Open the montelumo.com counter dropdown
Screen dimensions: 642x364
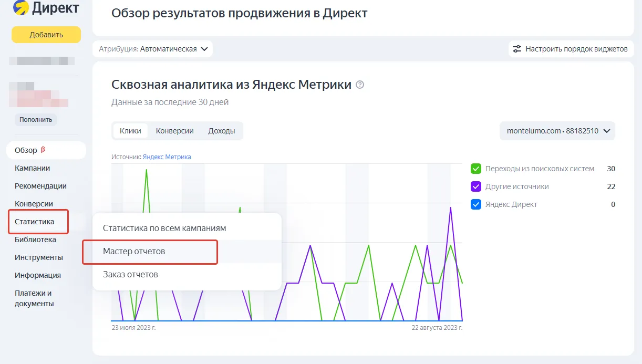(x=557, y=131)
